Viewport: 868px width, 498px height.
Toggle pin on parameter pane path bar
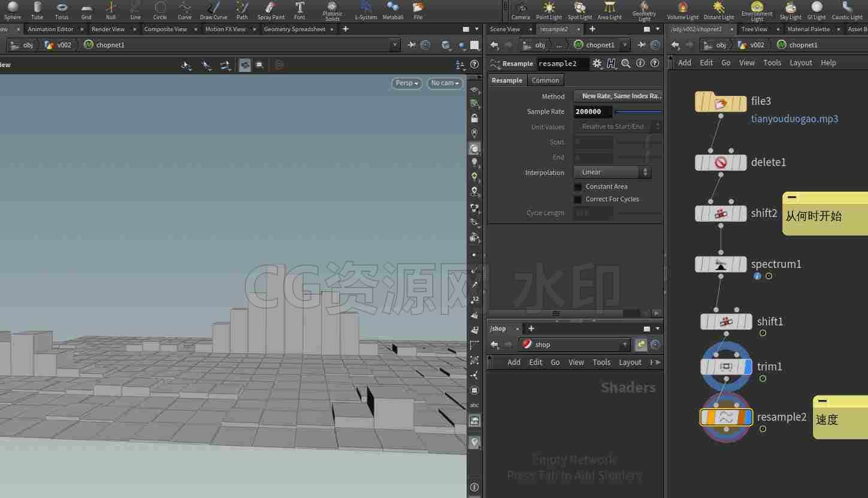[x=642, y=45]
